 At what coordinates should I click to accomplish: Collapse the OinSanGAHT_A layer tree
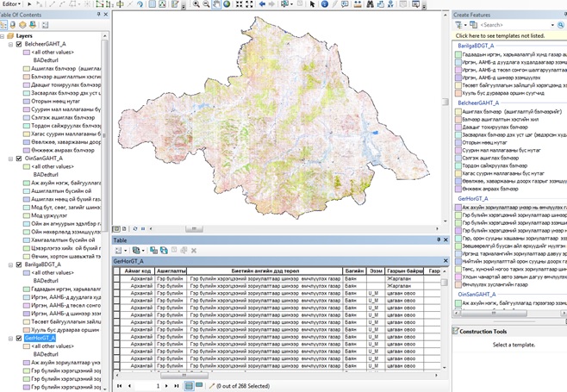click(x=11, y=159)
